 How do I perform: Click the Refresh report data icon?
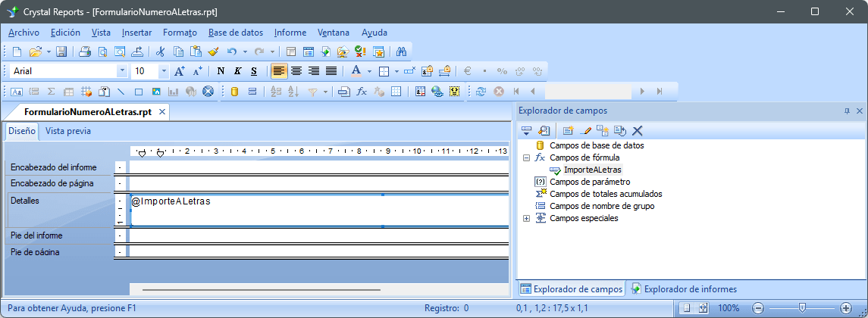481,92
